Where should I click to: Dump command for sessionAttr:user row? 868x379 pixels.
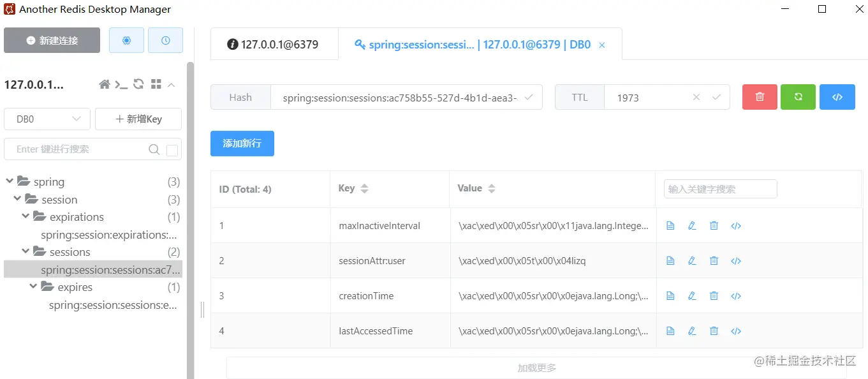click(x=736, y=261)
